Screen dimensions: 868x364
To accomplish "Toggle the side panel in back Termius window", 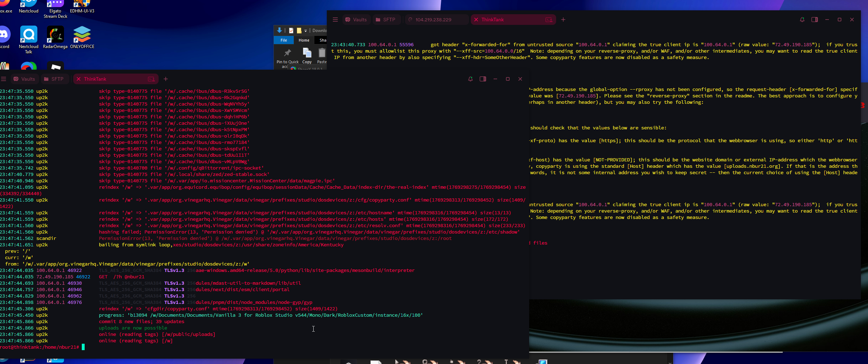I will [x=814, y=20].
